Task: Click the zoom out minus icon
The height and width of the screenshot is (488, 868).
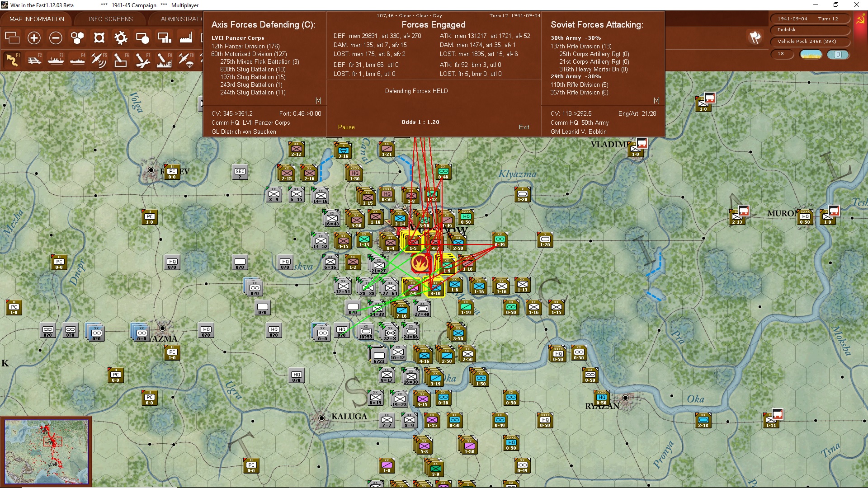Action: point(56,38)
